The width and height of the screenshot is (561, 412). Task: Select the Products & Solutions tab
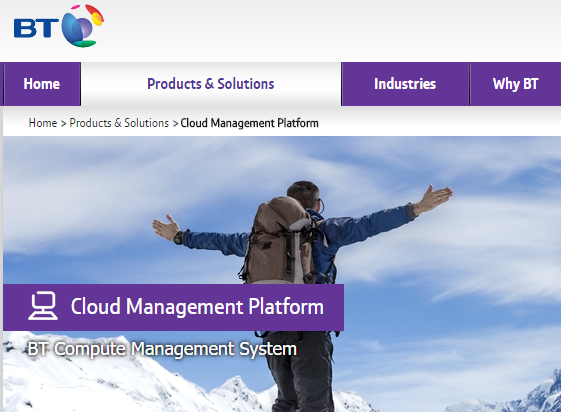tap(211, 84)
